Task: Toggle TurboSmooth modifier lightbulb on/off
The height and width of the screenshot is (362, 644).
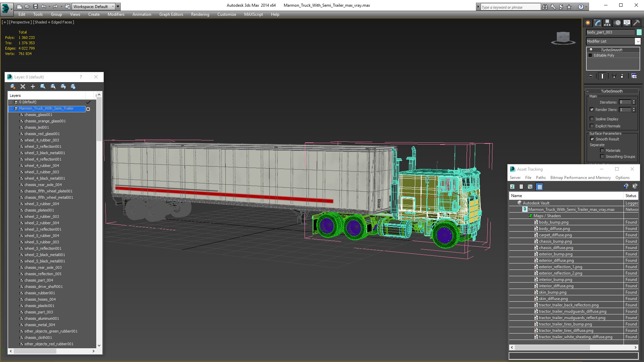Action: point(591,50)
